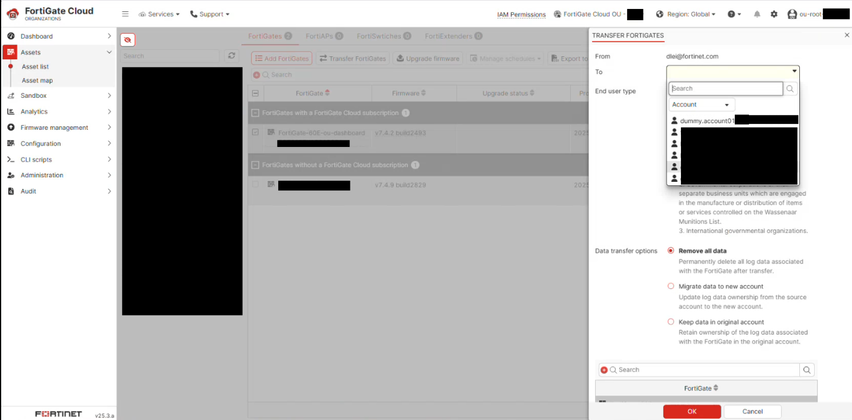Open Asset map in sidebar
The height and width of the screenshot is (420, 852).
point(37,80)
